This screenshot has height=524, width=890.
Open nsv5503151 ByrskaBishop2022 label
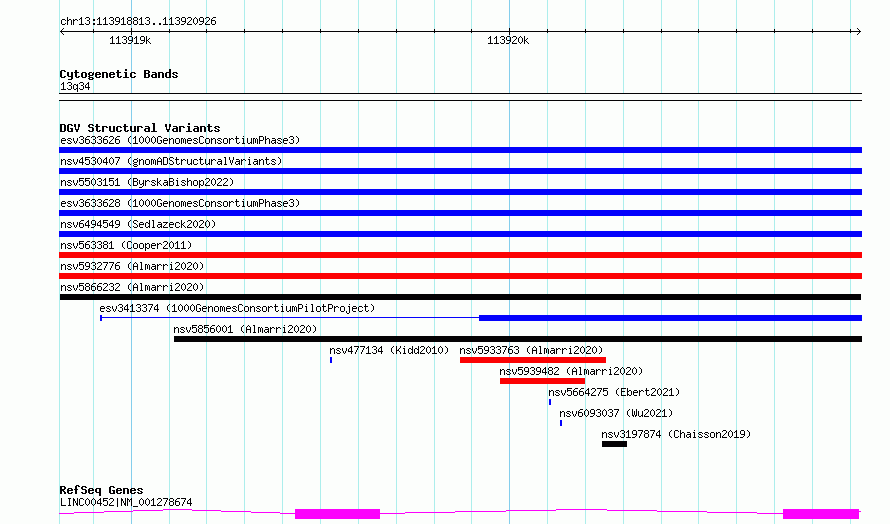coord(147,182)
